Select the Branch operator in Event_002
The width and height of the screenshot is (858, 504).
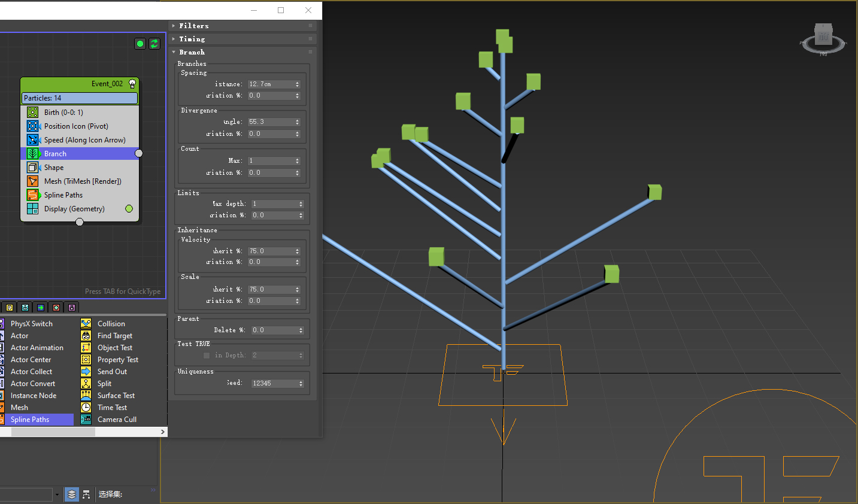tap(55, 154)
